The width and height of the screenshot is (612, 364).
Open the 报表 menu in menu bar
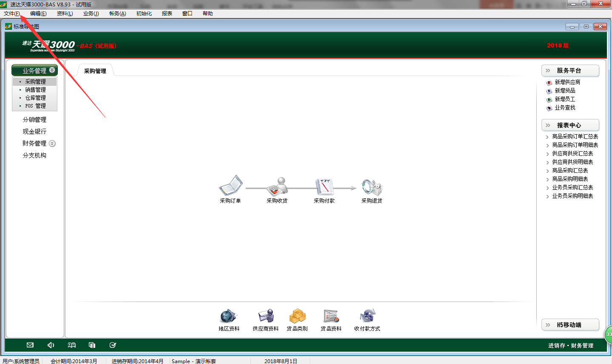click(x=167, y=14)
